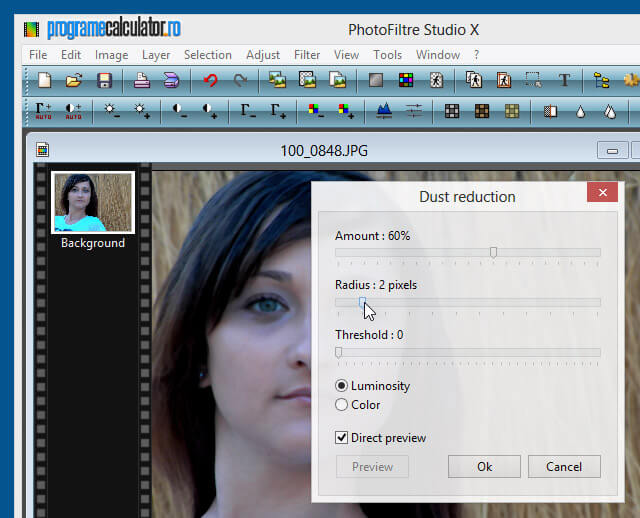Image resolution: width=640 pixels, height=518 pixels.
Task: Save the image using the floppy disk icon
Action: tap(104, 80)
